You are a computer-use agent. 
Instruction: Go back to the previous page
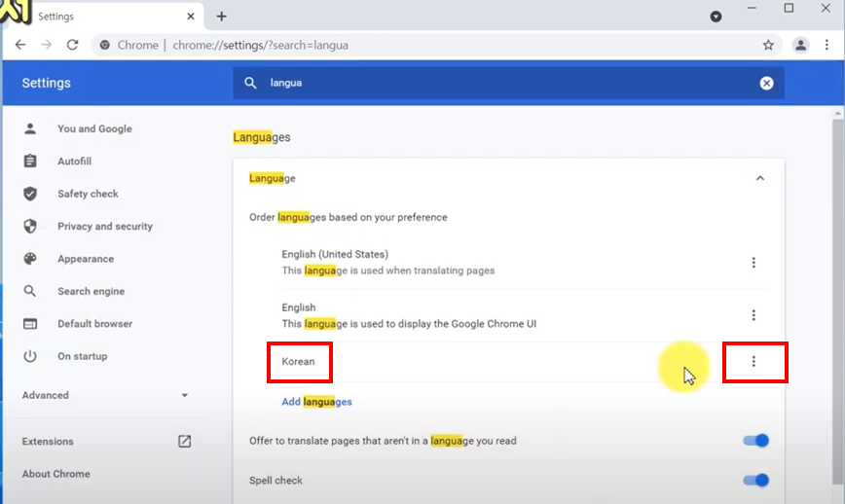tap(20, 45)
